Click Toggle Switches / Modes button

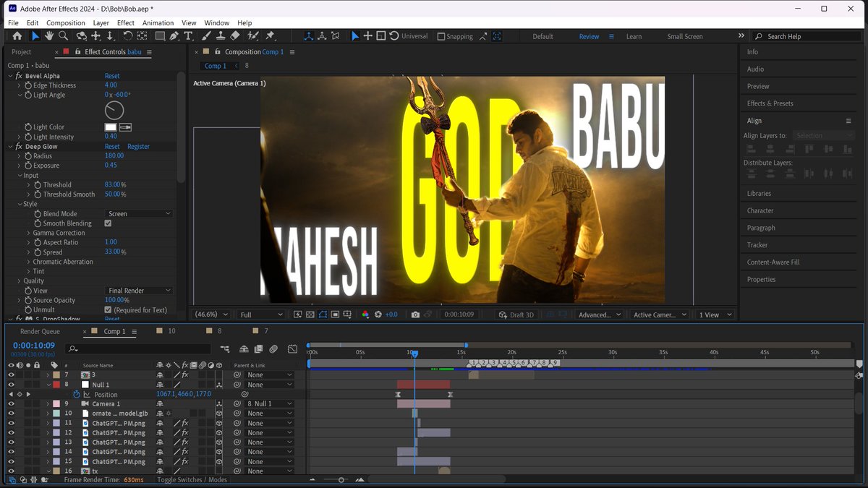(x=192, y=480)
